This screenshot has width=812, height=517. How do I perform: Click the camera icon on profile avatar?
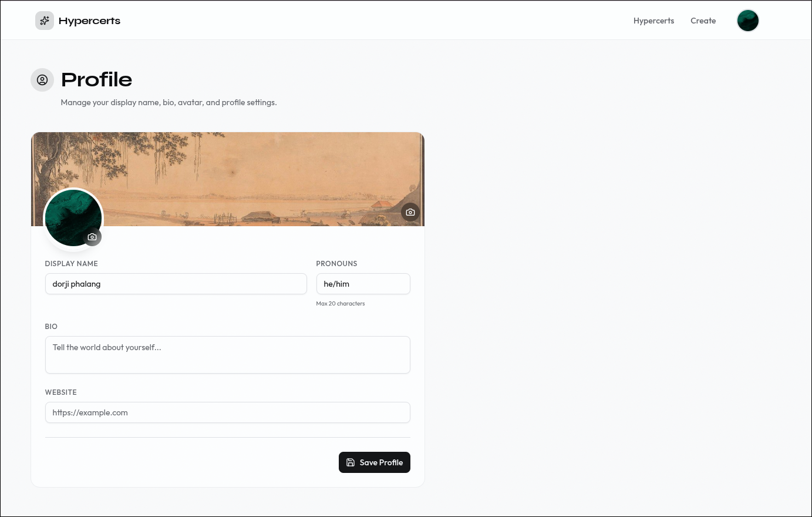click(x=92, y=237)
